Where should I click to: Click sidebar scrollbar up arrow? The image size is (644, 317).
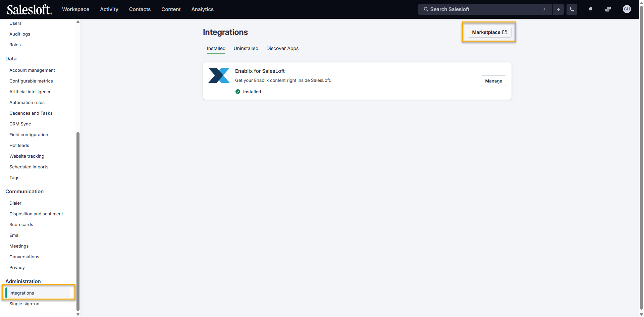[78, 22]
